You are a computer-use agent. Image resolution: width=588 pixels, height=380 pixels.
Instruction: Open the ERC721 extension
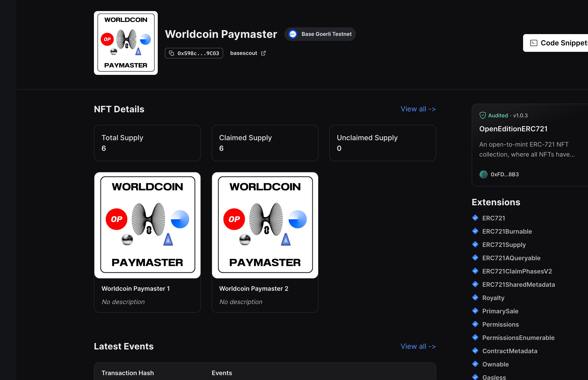coord(493,218)
